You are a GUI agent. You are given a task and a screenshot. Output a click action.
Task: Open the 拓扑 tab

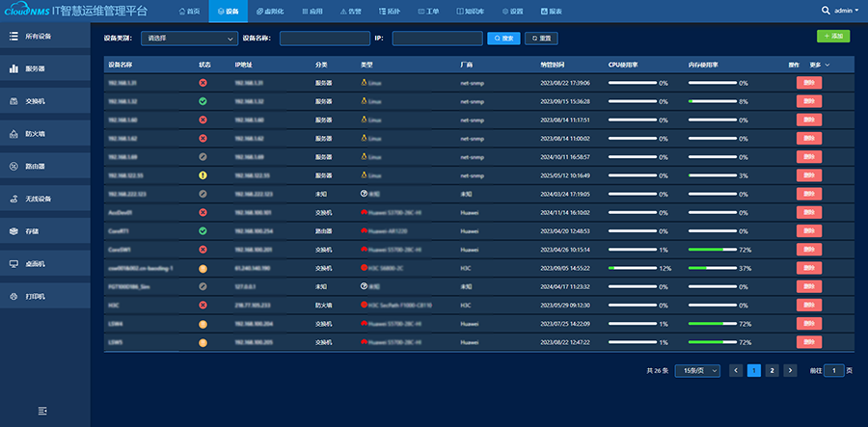tap(390, 11)
